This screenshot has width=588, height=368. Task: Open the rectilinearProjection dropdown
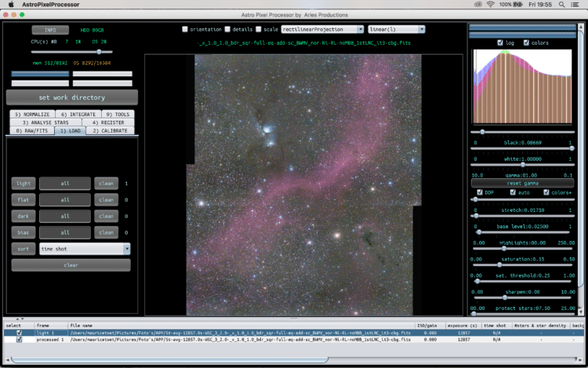tap(322, 29)
